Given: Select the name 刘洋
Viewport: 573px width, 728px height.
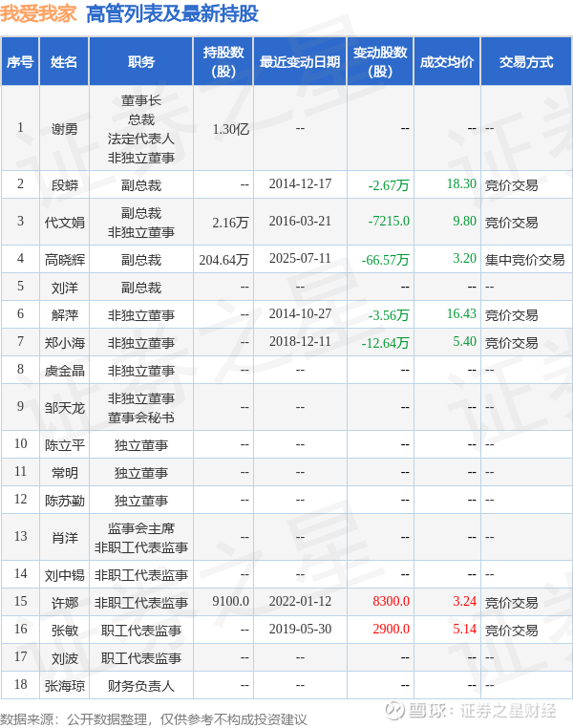Looking at the screenshot, I should 65,287.
